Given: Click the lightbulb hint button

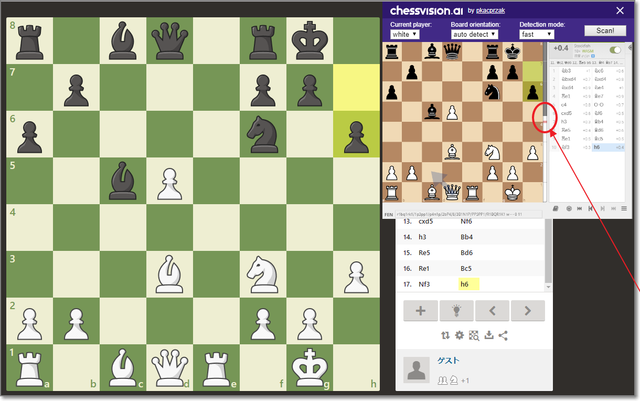Looking at the screenshot, I should [455, 311].
